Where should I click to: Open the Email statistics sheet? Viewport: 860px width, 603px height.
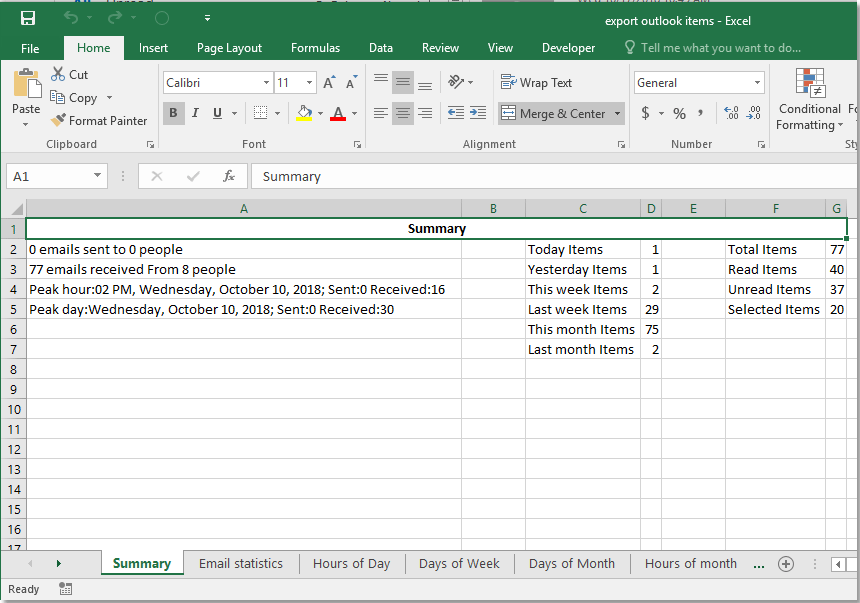(x=241, y=563)
